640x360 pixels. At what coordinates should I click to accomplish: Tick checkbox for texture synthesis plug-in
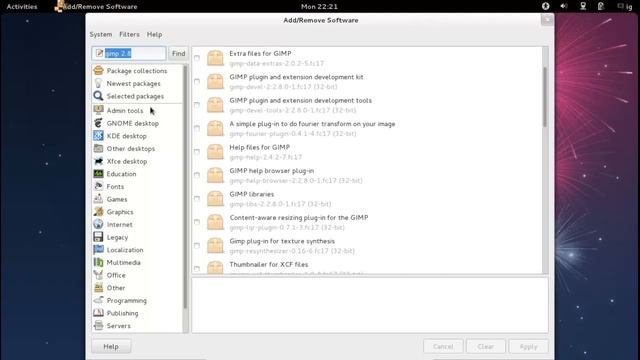point(197,246)
